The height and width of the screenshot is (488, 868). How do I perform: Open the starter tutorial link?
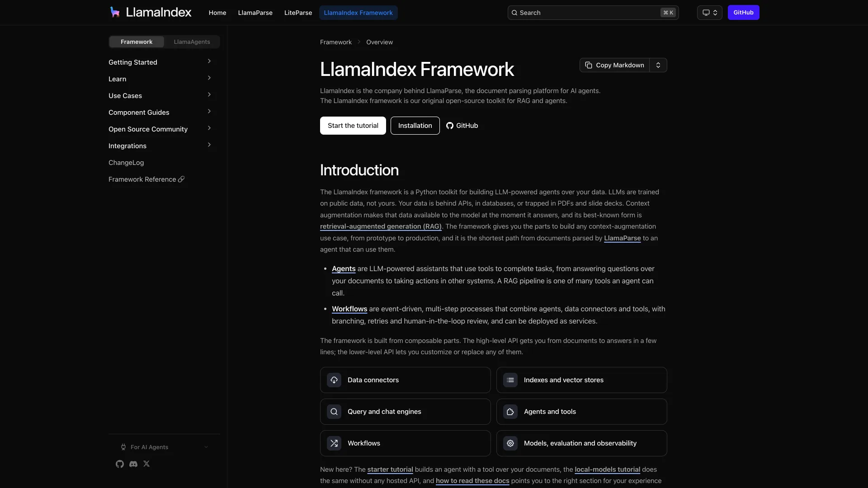[x=390, y=469]
